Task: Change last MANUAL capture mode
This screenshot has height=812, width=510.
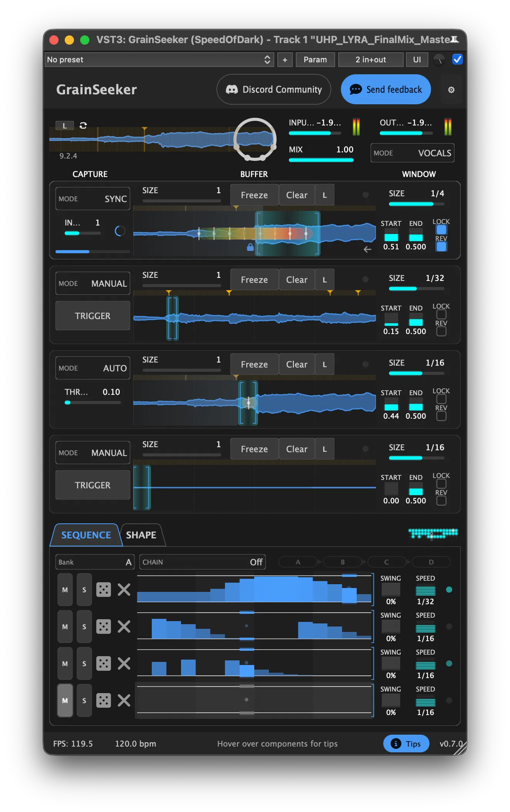Action: tap(93, 453)
